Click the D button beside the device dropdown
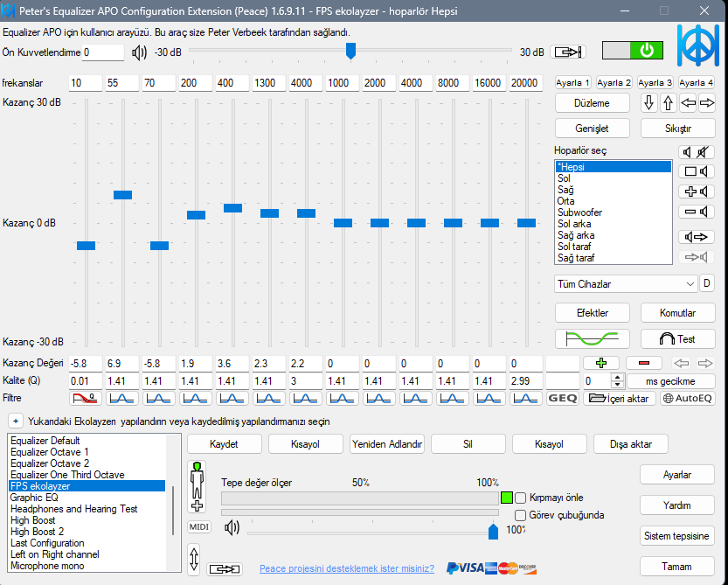The height and width of the screenshot is (585, 728). (x=707, y=283)
